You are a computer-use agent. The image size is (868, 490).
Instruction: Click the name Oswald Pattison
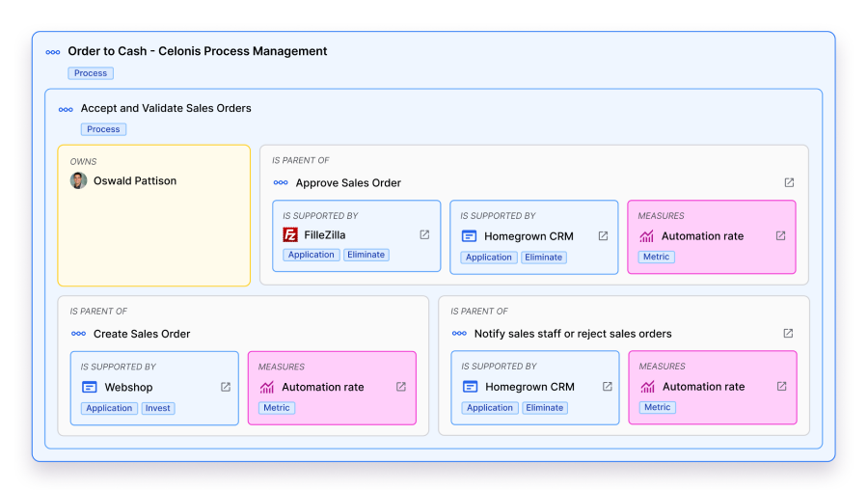tap(135, 181)
